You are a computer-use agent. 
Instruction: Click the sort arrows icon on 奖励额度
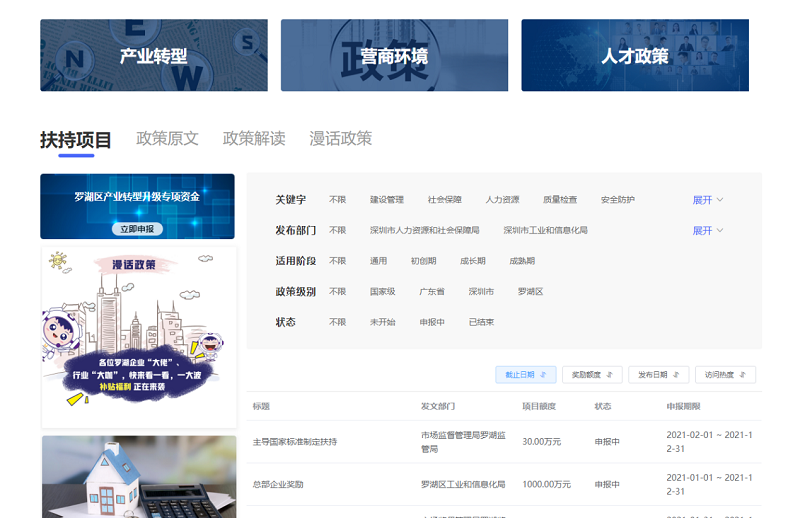click(609, 375)
